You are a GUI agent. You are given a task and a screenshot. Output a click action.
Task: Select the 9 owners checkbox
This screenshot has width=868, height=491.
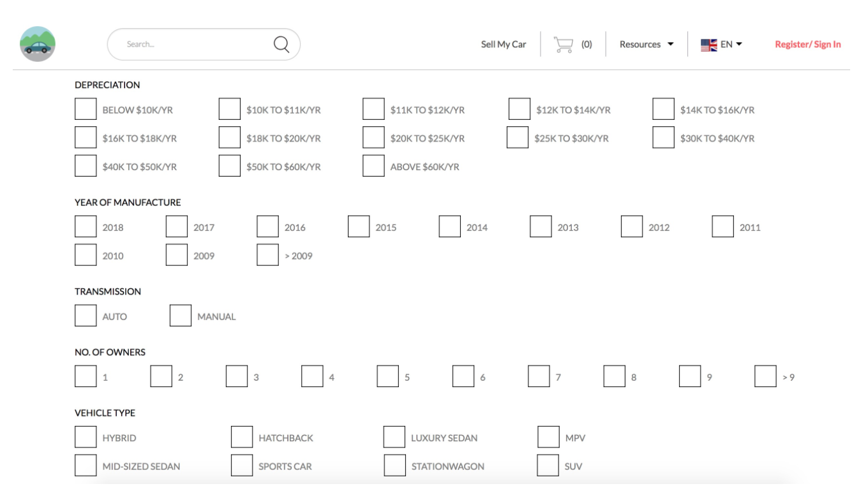(690, 376)
